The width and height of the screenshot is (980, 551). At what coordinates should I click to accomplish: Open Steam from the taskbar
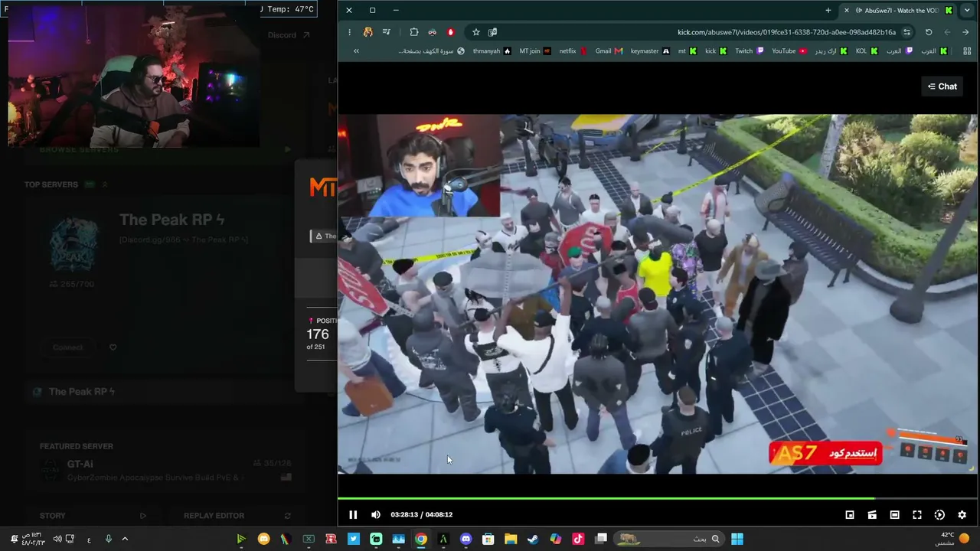[x=533, y=539]
